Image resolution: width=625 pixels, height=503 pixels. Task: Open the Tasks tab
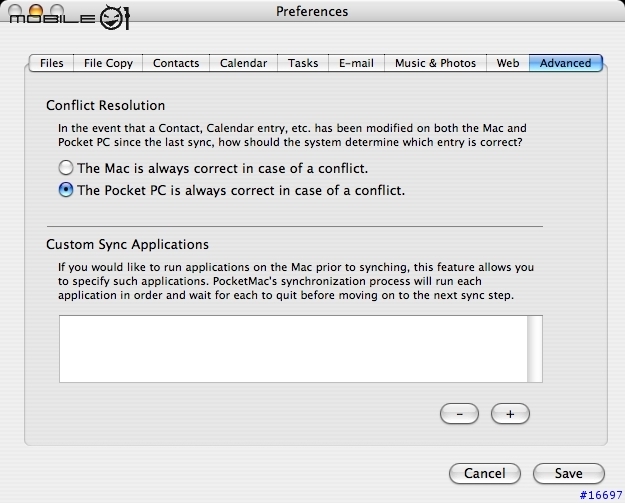click(303, 63)
